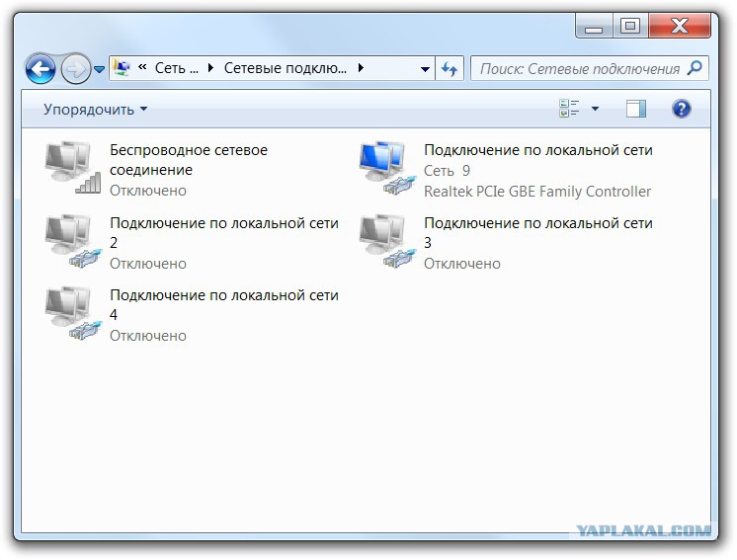This screenshot has width=737, height=560.
Task: Click 'Отключено' under local connection 4
Action: point(148,336)
